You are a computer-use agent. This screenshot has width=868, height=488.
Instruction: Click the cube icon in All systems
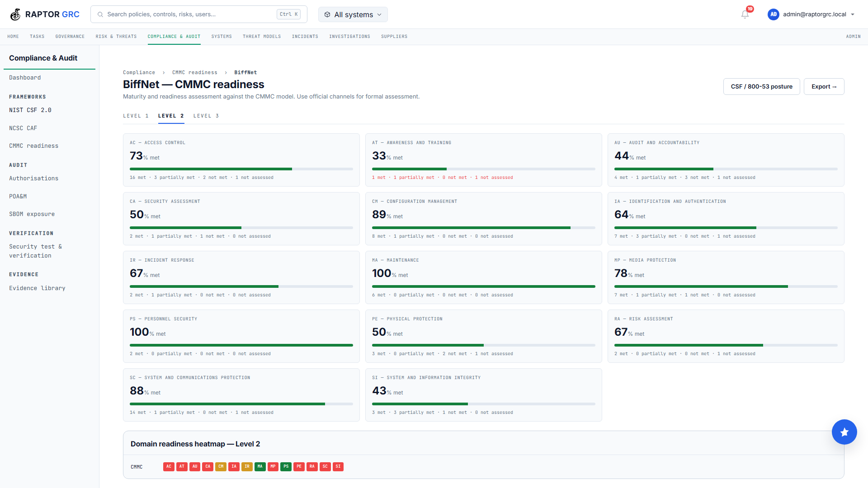(327, 14)
